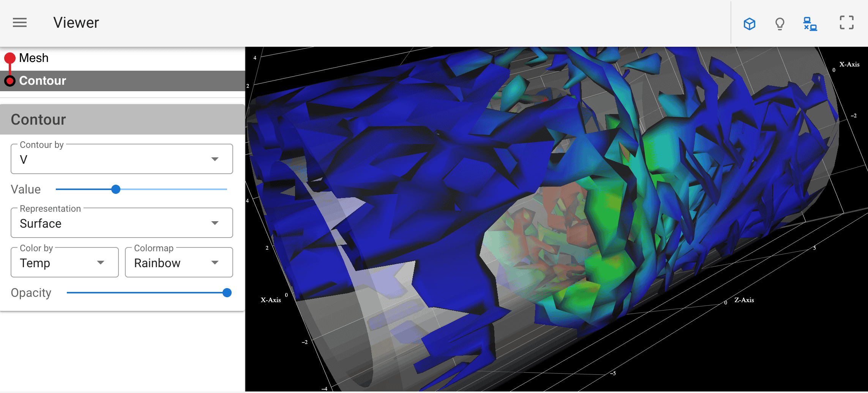This screenshot has height=393, width=868.
Task: Open the Colormap Rainbow dropdown
Action: point(178,263)
